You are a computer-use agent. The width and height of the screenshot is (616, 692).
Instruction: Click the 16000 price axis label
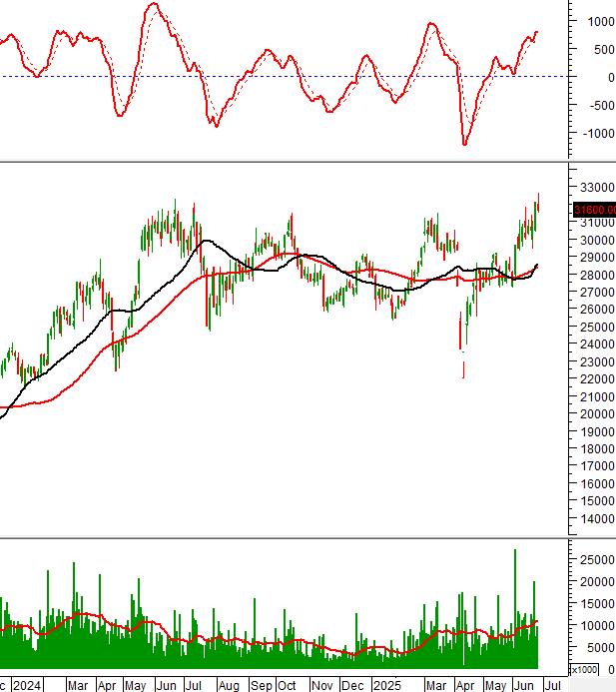pyautogui.click(x=597, y=483)
